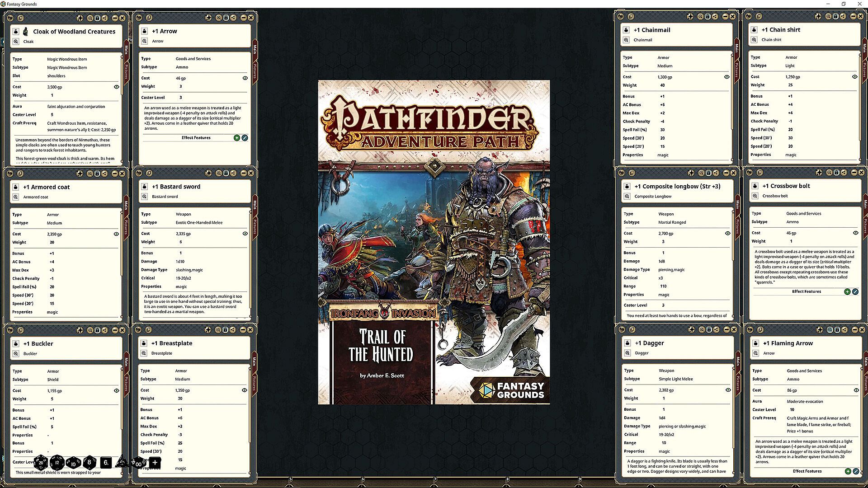Image resolution: width=868 pixels, height=488 pixels.
Task: Toggle cost eye icon on +1 Bastard sword
Action: click(245, 234)
